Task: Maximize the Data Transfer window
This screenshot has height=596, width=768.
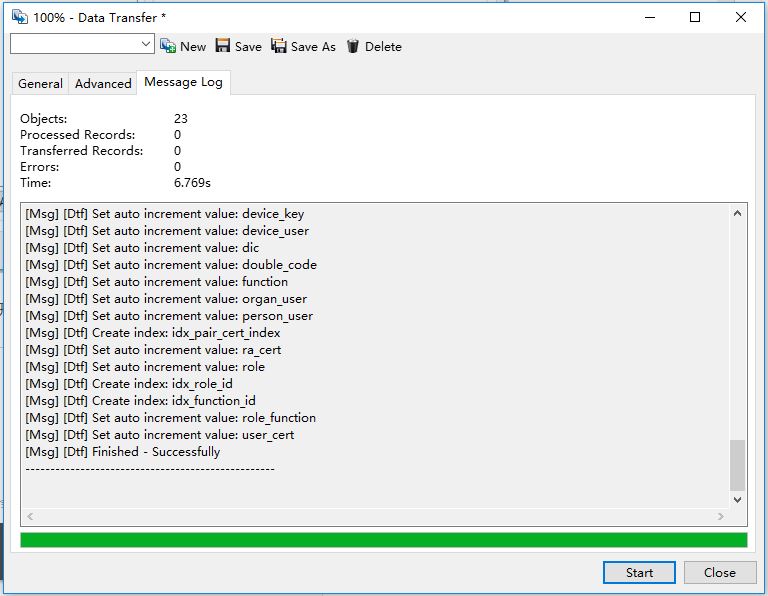Action: tap(695, 17)
